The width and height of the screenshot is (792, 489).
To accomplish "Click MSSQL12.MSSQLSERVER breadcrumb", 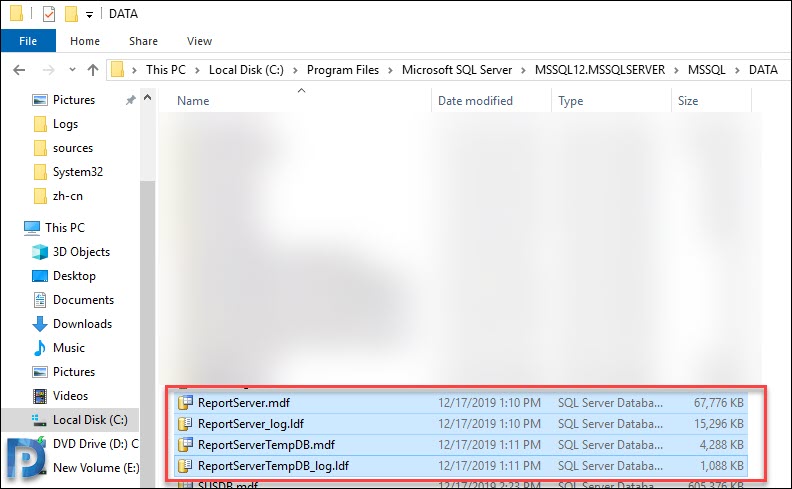I will pyautogui.click(x=600, y=70).
